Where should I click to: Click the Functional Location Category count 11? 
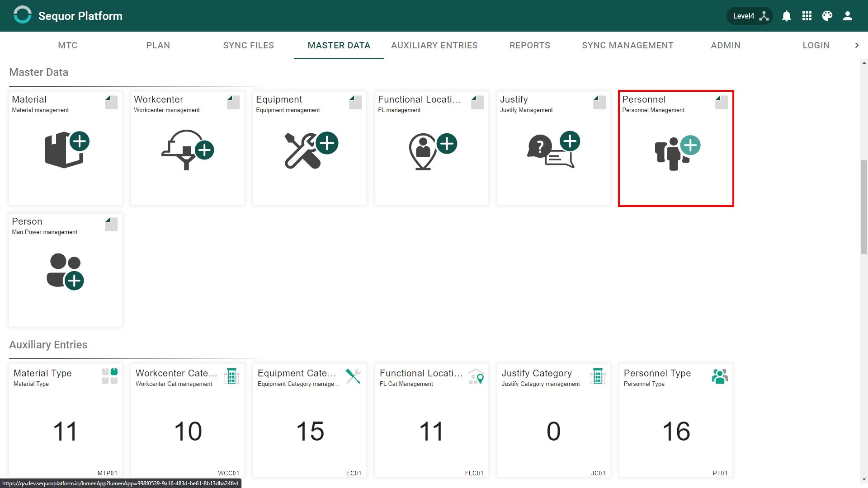coord(432,431)
